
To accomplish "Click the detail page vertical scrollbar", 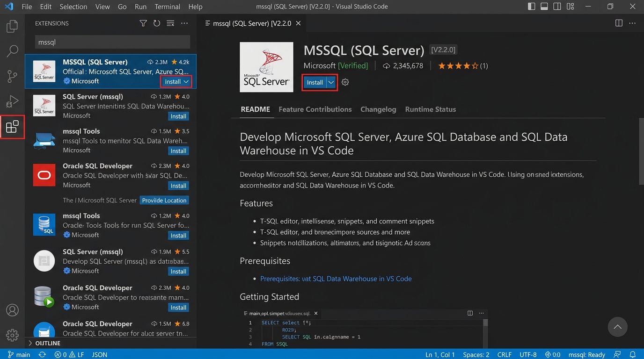I will (x=641, y=151).
